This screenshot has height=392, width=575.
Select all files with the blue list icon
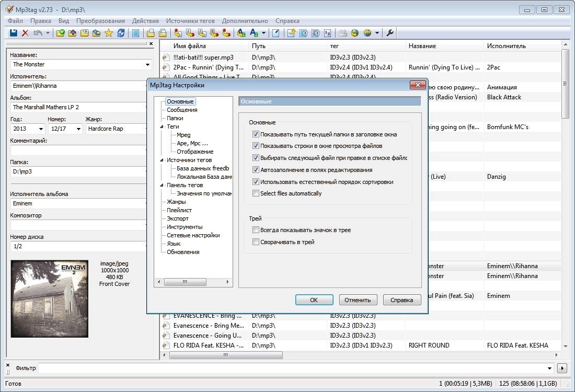coord(136,33)
